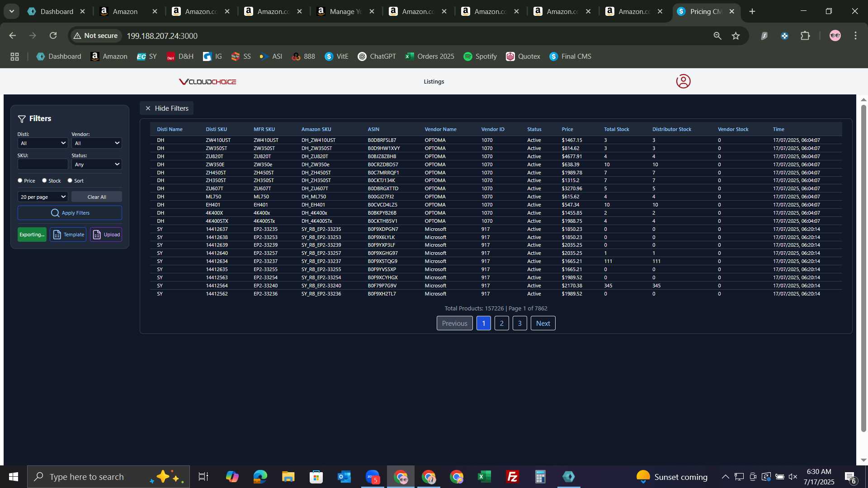Open the Extensions puzzle icon
This screenshot has height=488, width=868.
coord(805,36)
